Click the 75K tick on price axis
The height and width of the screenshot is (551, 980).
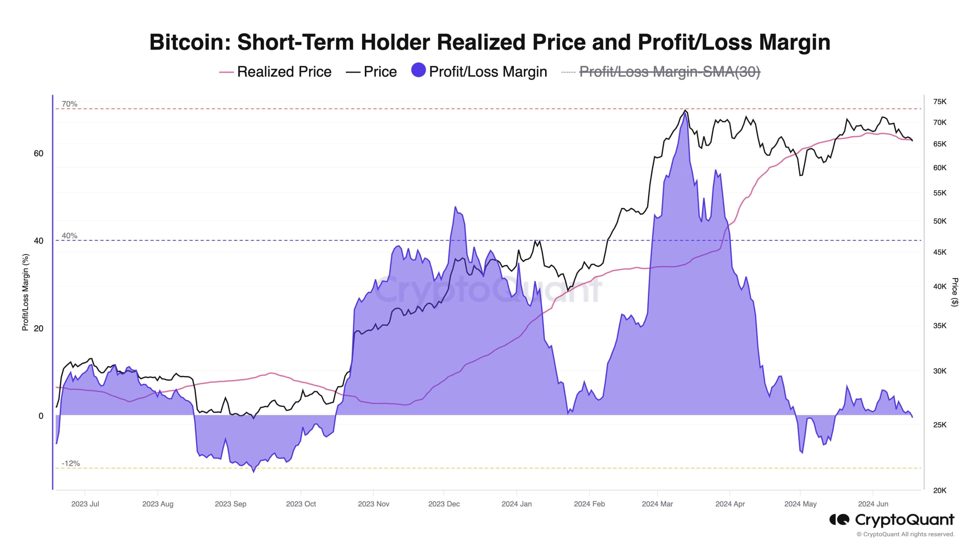tap(939, 101)
